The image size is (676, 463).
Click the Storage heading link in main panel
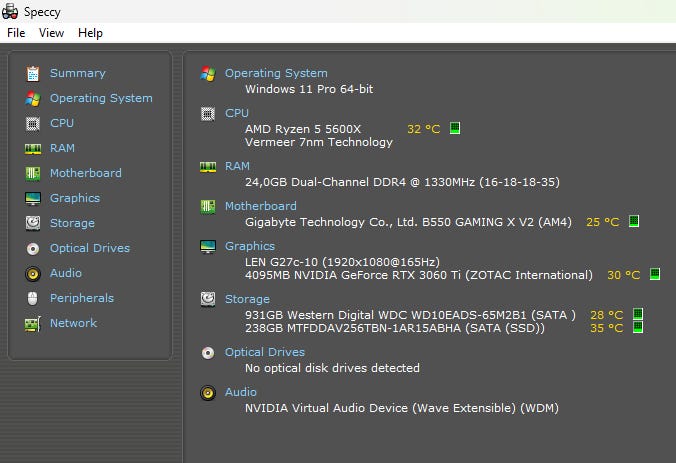pyautogui.click(x=247, y=299)
